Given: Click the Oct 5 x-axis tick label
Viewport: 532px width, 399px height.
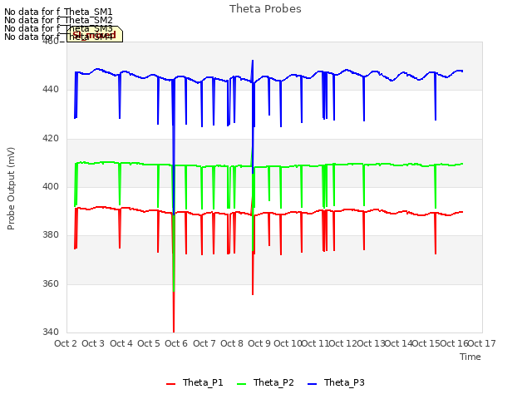Looking at the screenshot, I should [x=149, y=343].
